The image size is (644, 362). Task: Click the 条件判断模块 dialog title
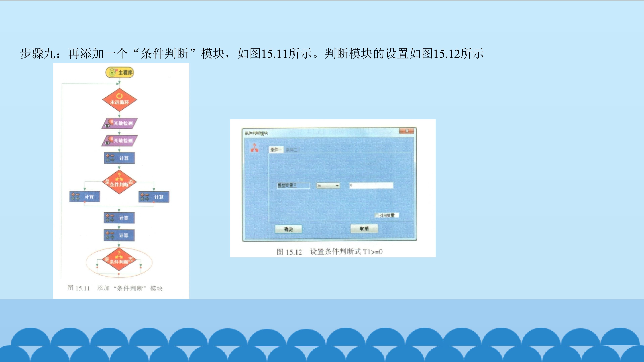click(x=256, y=133)
